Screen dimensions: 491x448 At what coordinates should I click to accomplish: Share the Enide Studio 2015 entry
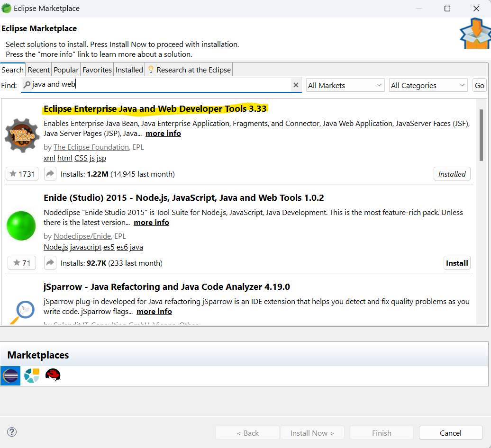pos(50,263)
